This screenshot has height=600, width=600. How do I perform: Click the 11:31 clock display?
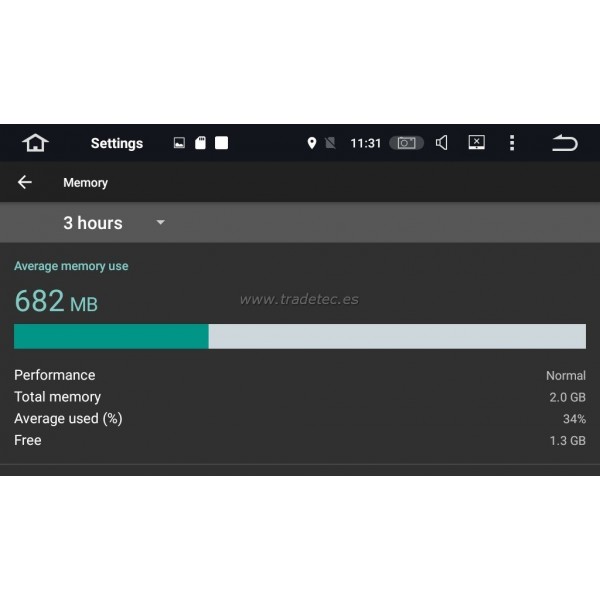[x=365, y=143]
